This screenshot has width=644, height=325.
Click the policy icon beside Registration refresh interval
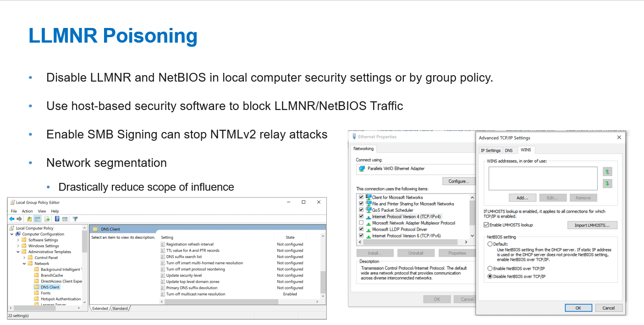(163, 244)
